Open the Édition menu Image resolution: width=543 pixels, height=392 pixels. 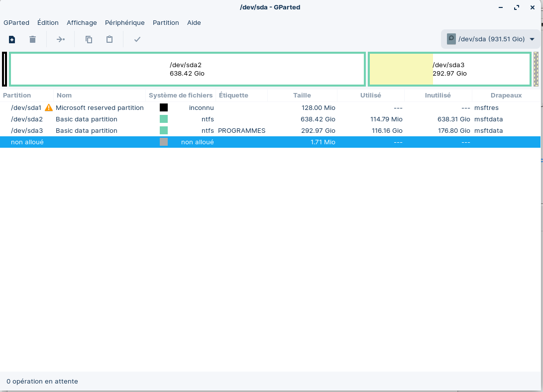tap(48, 22)
